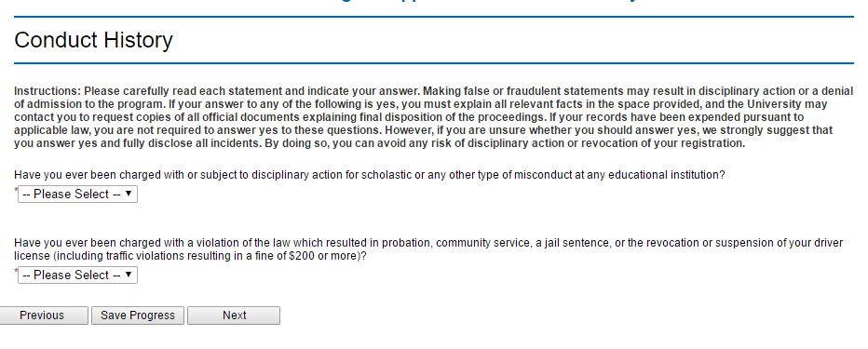Open the law violation question dropdown
Viewport: 868px width, 349px height.
pos(77,275)
